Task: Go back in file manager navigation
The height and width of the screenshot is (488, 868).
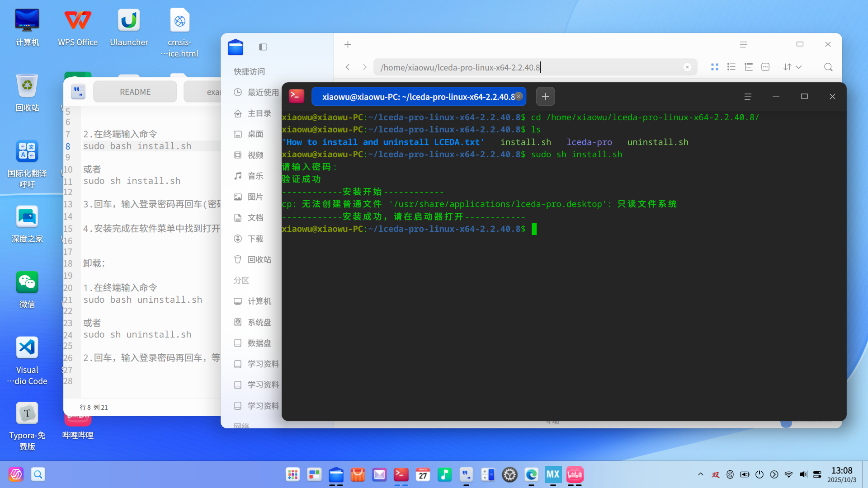Action: point(348,67)
